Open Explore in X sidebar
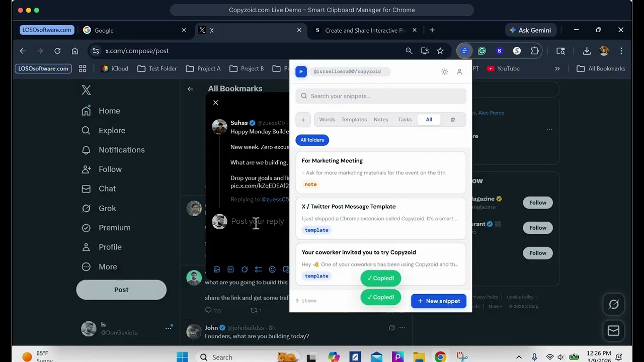Viewport: 644px width, 362px height. 104,130
